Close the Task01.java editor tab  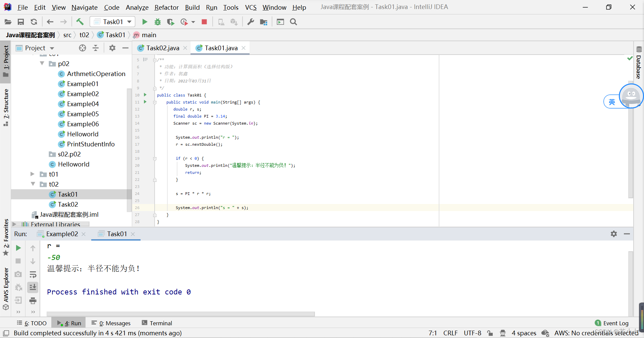(x=244, y=48)
